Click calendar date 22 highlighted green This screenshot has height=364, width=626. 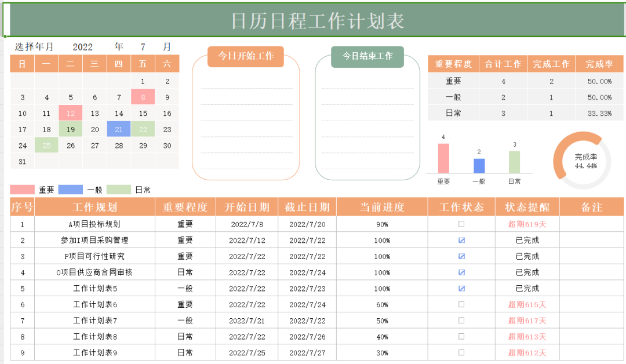[x=143, y=129]
